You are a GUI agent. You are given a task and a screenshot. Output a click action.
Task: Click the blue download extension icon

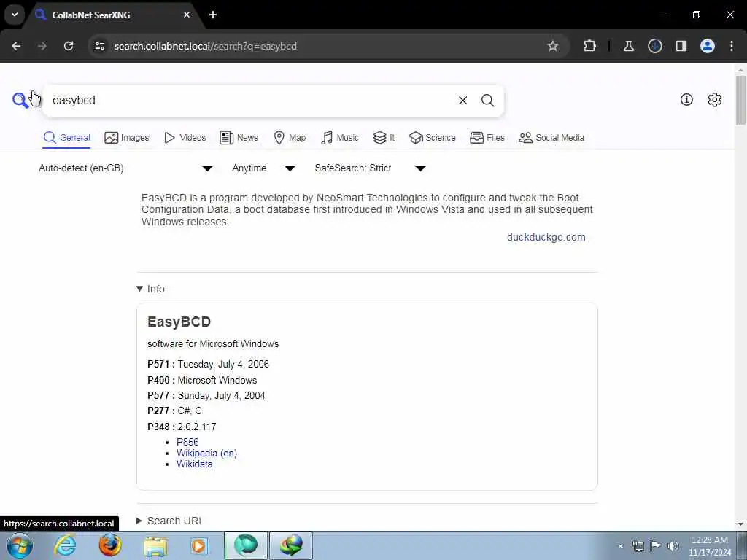(x=655, y=46)
